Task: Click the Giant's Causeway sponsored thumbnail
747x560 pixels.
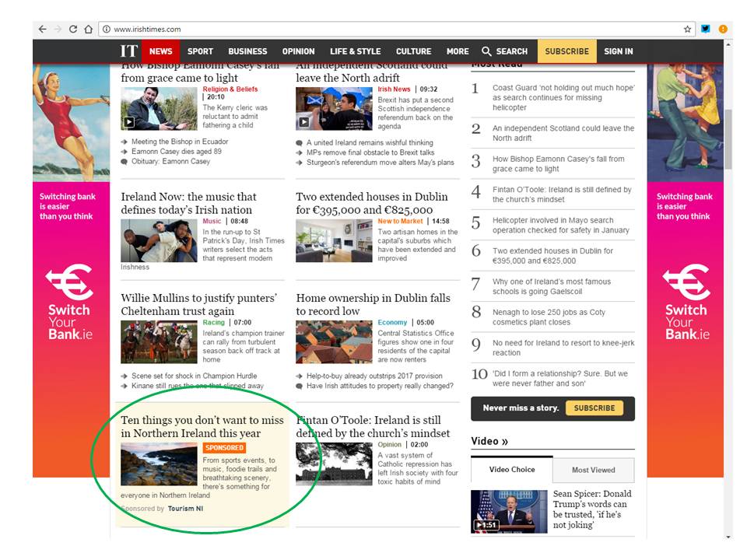Action: [159, 464]
